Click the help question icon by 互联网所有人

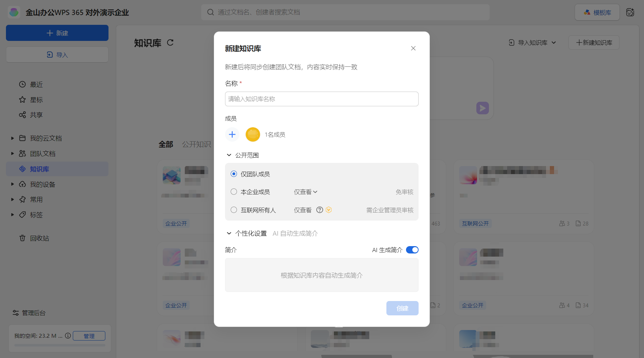320,210
